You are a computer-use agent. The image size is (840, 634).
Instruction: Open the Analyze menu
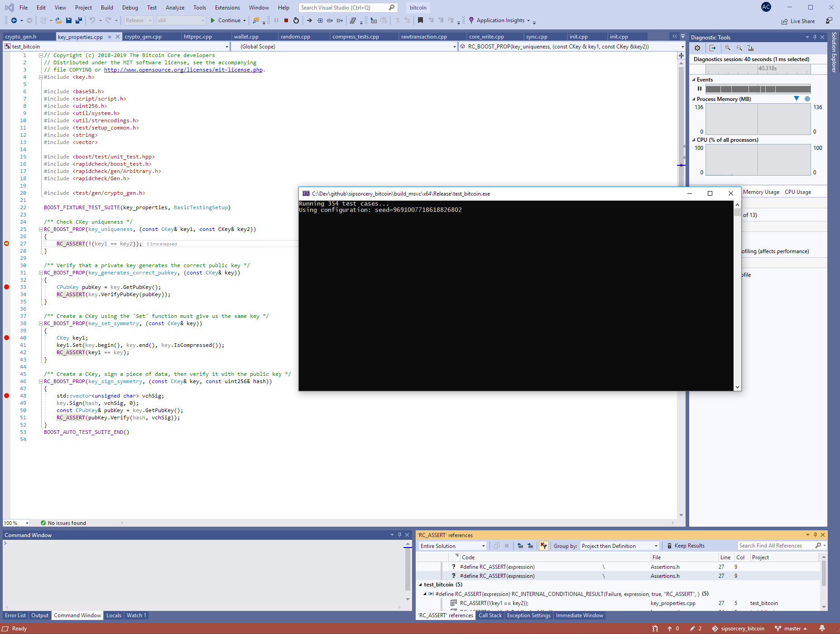pos(175,8)
